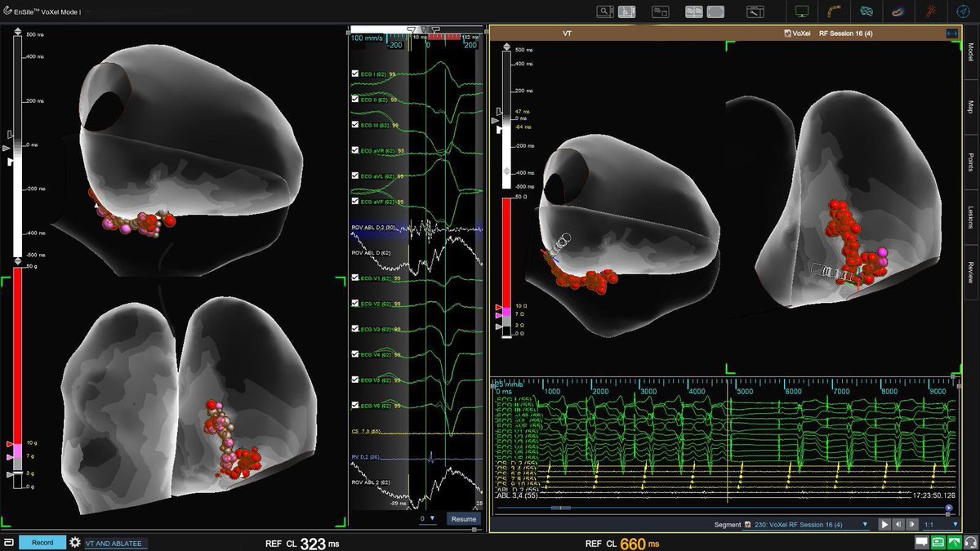Toggle the ECG aVF checkbox
The image size is (980, 551).
[x=354, y=201]
